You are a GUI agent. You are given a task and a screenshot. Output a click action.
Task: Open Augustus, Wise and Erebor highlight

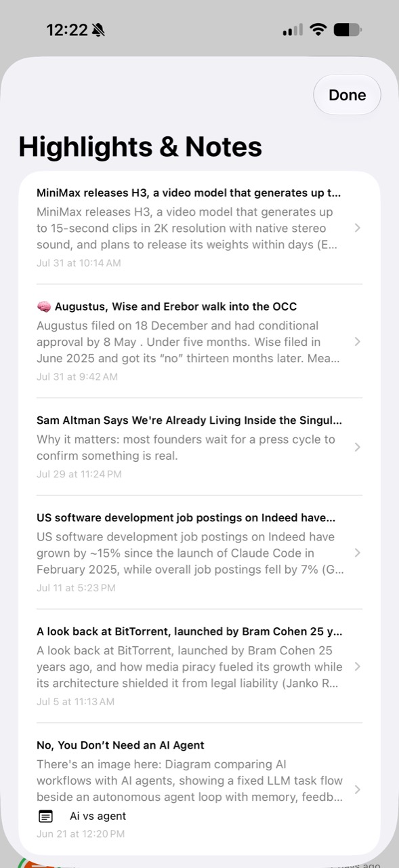coord(199,341)
